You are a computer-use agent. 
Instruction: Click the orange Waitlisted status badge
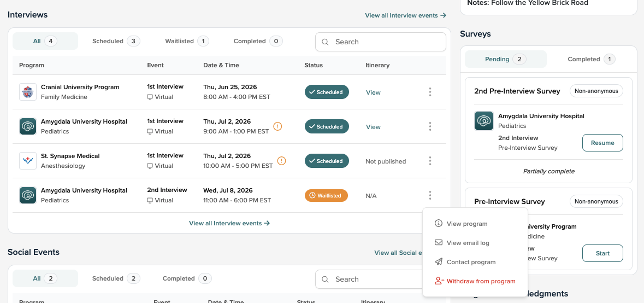pyautogui.click(x=326, y=196)
